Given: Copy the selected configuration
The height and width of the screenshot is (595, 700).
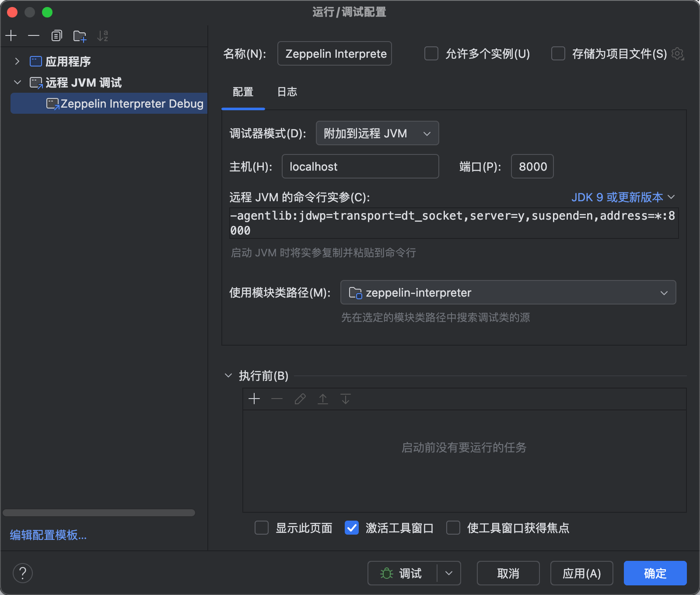Looking at the screenshot, I should tap(57, 36).
